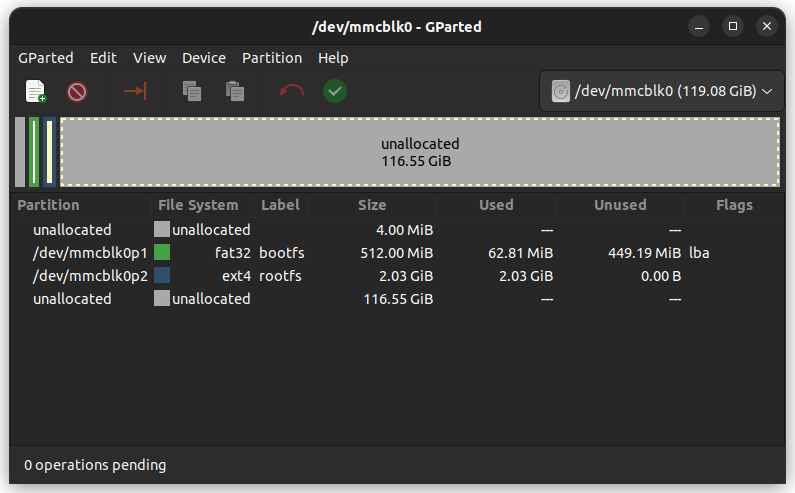Select the /dev/mmcblk0p2 rootfs row

point(398,276)
